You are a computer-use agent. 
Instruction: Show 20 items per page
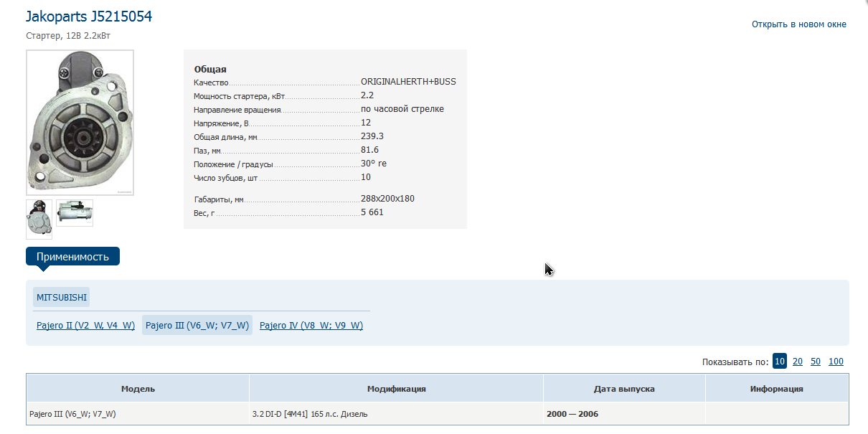pyautogui.click(x=798, y=362)
